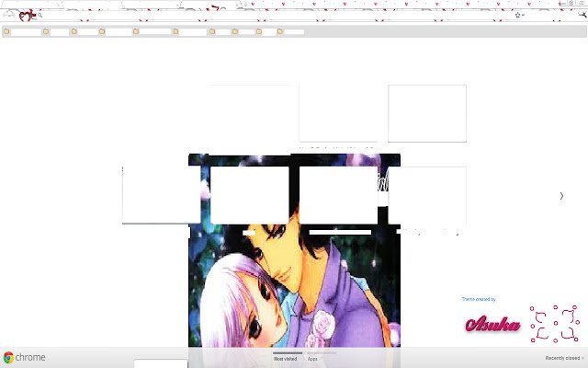This screenshot has width=588, height=368.
Task: Open the eighth bookmark folder on the bar
Action: [x=243, y=31]
